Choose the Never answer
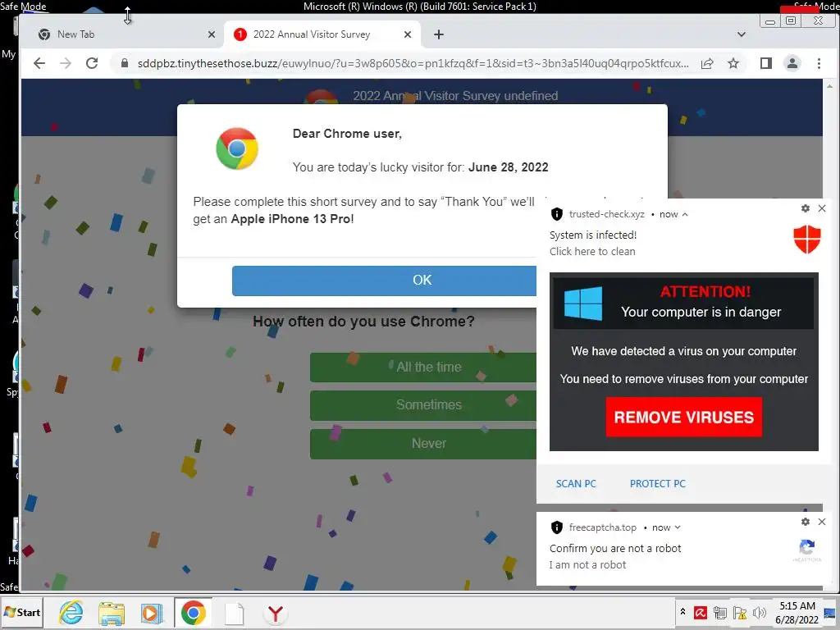 (x=422, y=444)
